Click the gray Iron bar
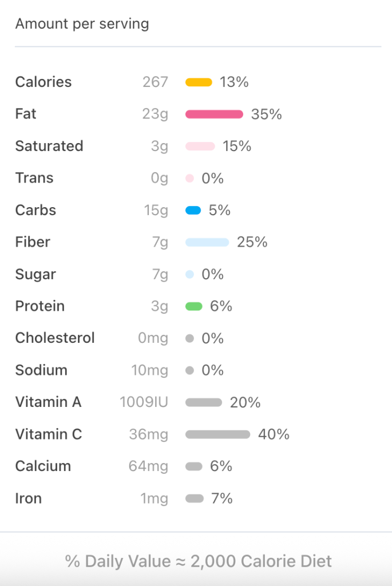Screen dimensions: 392x586 195,499
